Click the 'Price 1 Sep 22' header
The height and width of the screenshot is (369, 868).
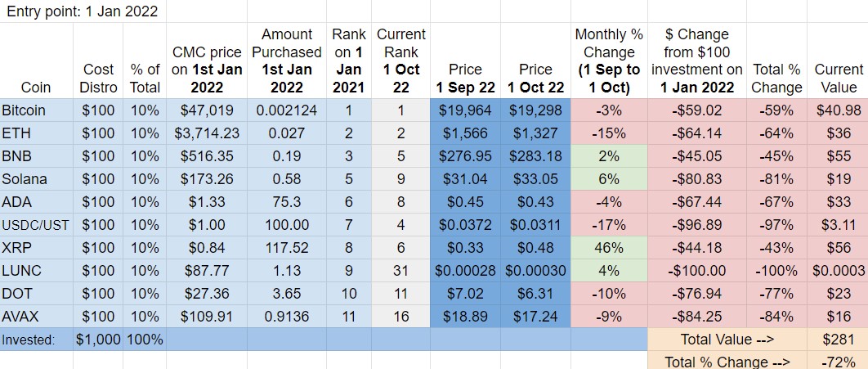pos(465,61)
